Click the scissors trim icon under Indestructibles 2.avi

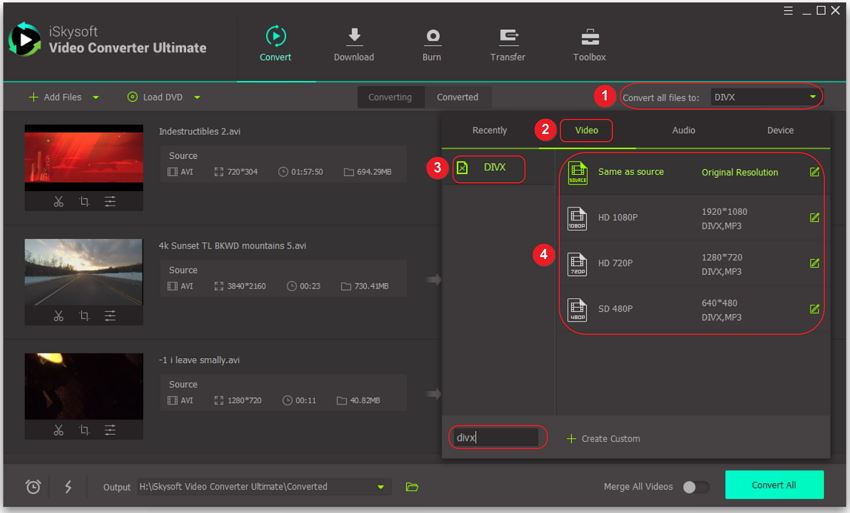(x=58, y=201)
